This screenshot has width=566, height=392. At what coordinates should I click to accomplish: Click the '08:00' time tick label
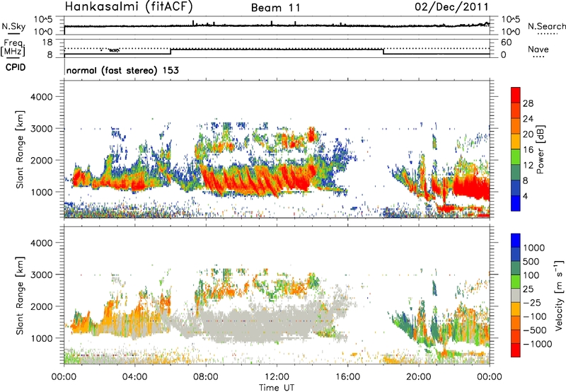[206, 377]
